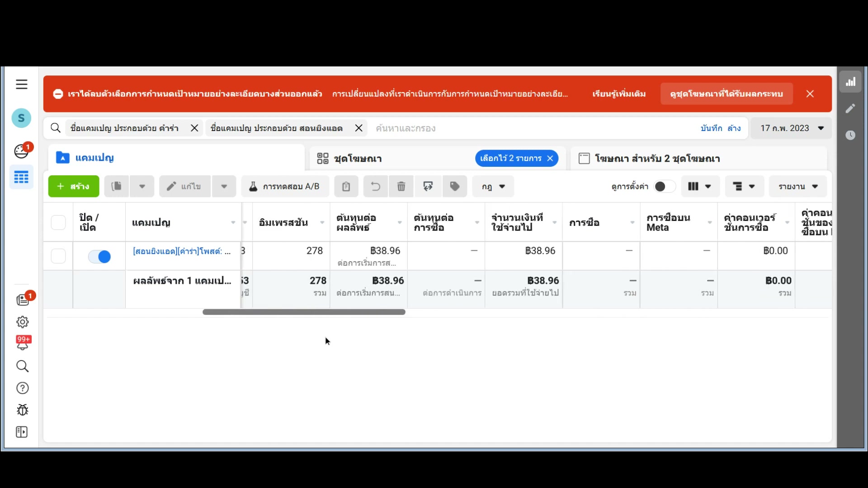This screenshot has height=488, width=868.
Task: Switch to the โฆษณา ads tab
Action: [656, 159]
